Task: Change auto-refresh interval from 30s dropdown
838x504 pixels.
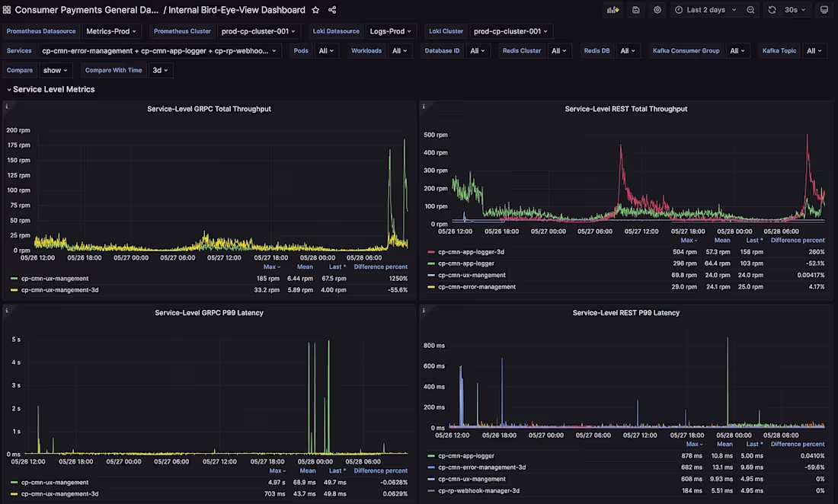Action: 794,10
